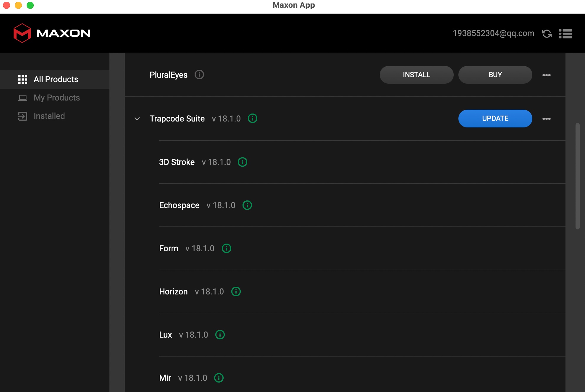The image size is (585, 392).
Task: Click the Mir info icon
Action: pos(219,378)
